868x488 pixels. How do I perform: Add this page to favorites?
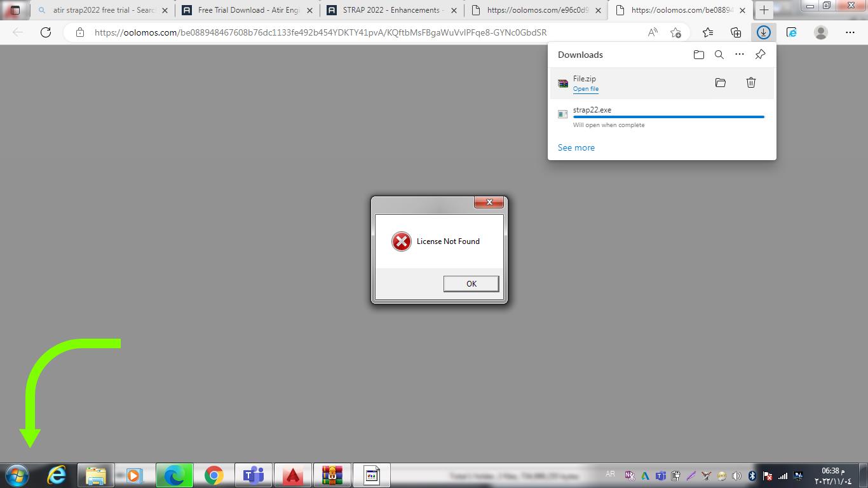tap(675, 32)
